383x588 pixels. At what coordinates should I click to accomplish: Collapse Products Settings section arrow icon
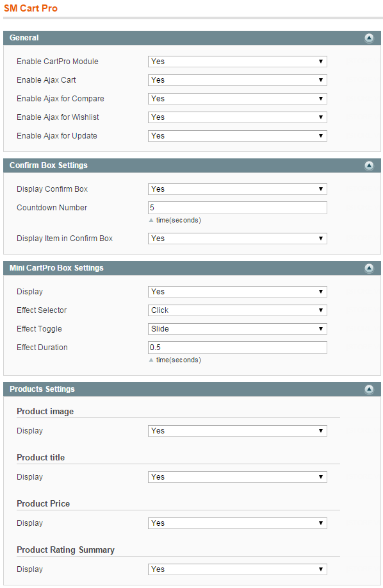click(x=369, y=389)
